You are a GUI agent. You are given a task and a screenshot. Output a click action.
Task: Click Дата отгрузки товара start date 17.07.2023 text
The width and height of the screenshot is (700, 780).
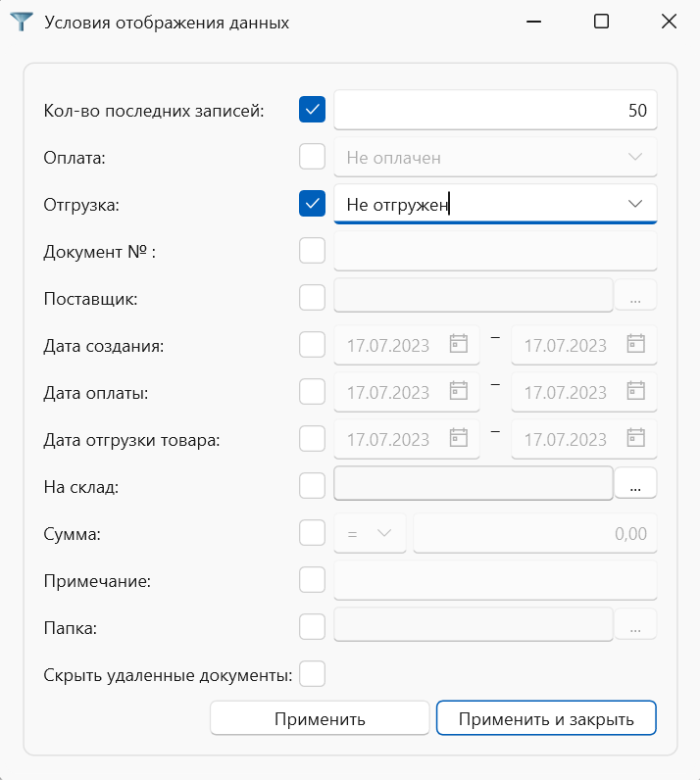coord(388,439)
